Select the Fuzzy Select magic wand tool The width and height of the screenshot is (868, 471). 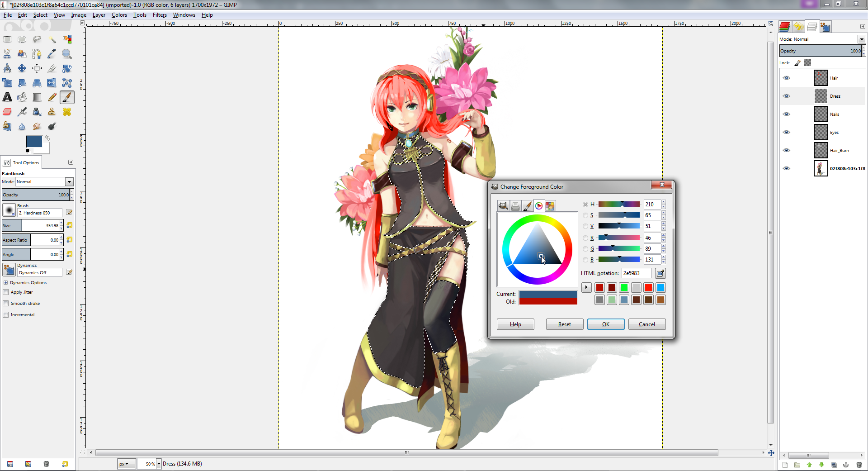52,39
